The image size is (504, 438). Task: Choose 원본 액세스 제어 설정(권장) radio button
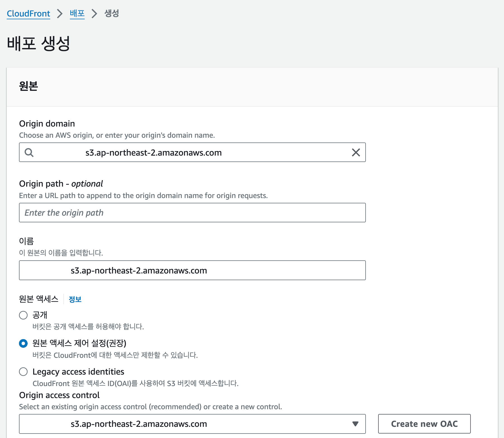pyautogui.click(x=23, y=343)
